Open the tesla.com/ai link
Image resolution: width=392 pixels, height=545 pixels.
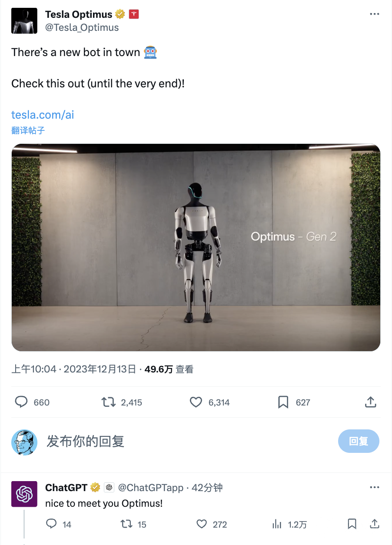[x=43, y=114]
